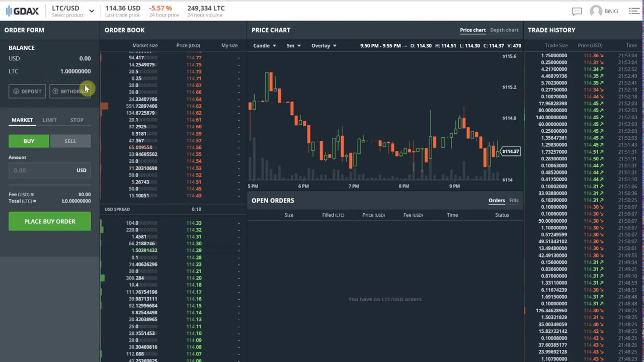Click the ask market size 551.72897406
644x362 pixels.
click(x=141, y=106)
